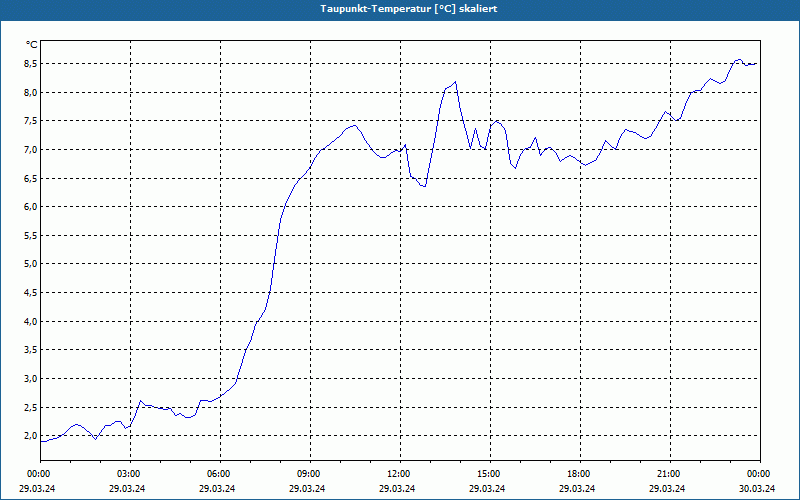This screenshot has height=500, width=800.
Task: Click the title "Taupunkt-Temperatur [°C] skaliert"
Action: (x=409, y=9)
